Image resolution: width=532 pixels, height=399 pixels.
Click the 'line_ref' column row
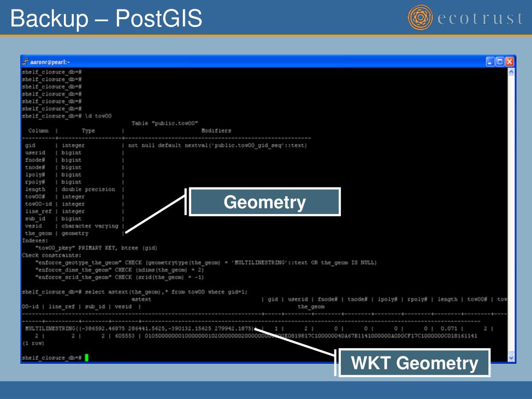74,211
